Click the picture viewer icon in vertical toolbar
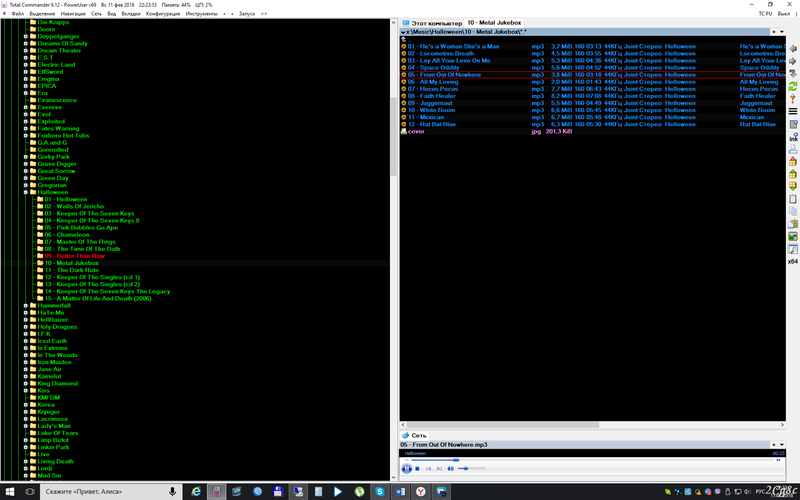The width and height of the screenshot is (800, 500). 793,237
